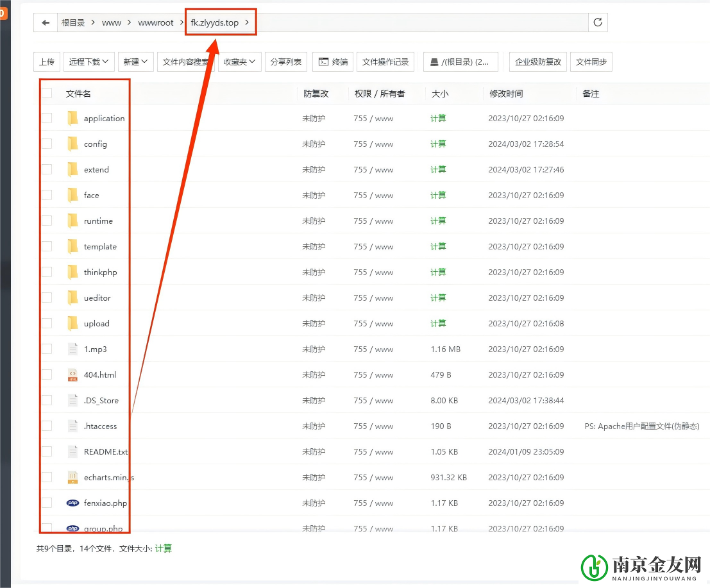The image size is (710, 588).
Task: Click the application folder icon
Action: tap(72, 118)
